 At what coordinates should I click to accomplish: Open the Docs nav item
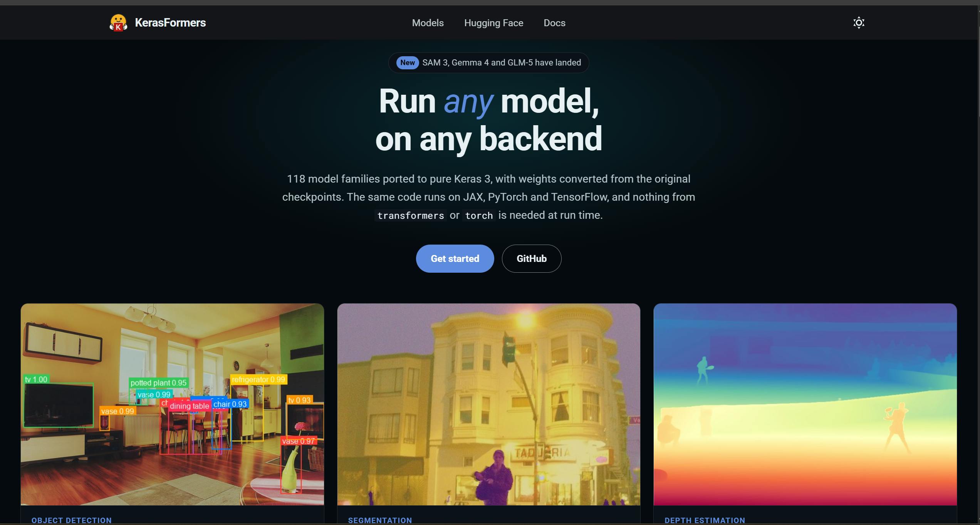pos(554,23)
